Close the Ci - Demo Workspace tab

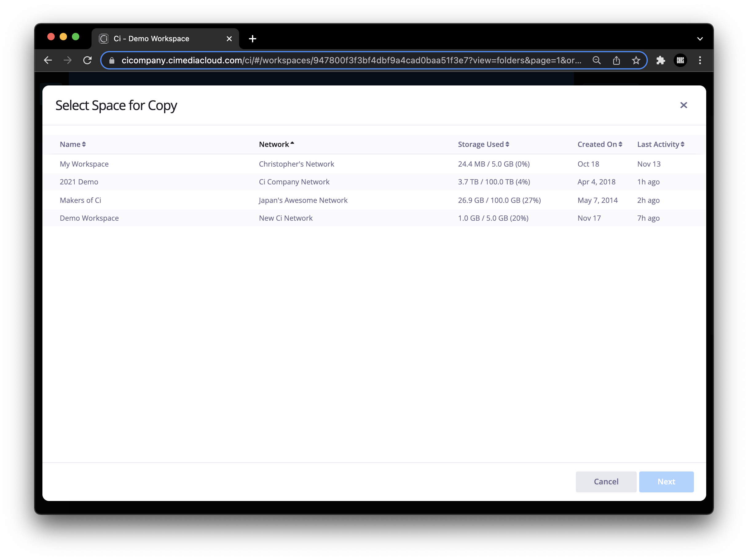[229, 38]
